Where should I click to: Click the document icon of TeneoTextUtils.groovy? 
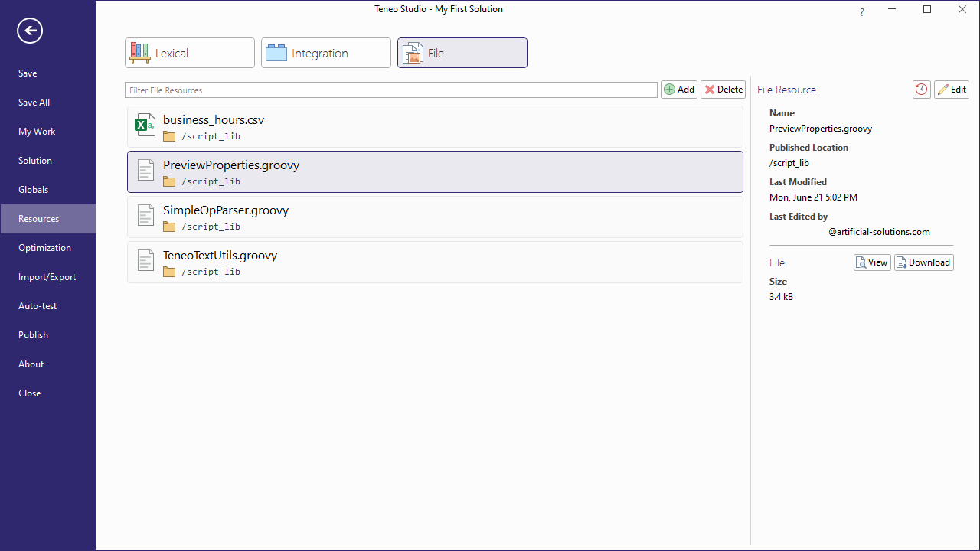click(145, 260)
